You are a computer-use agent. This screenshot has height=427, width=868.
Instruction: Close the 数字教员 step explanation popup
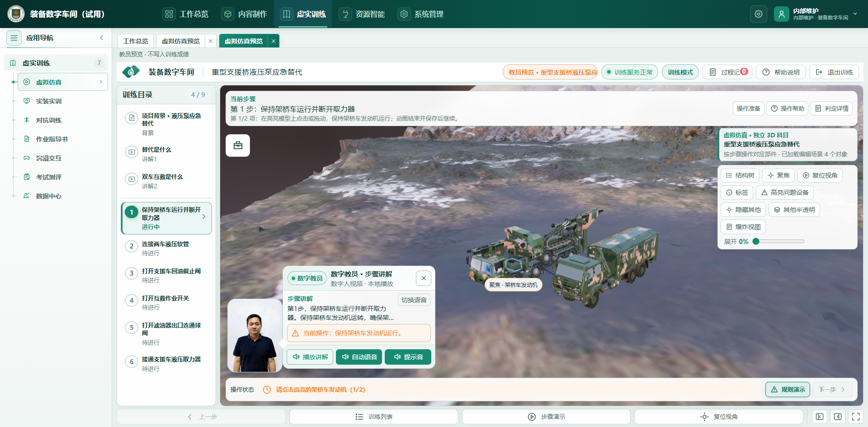click(424, 278)
